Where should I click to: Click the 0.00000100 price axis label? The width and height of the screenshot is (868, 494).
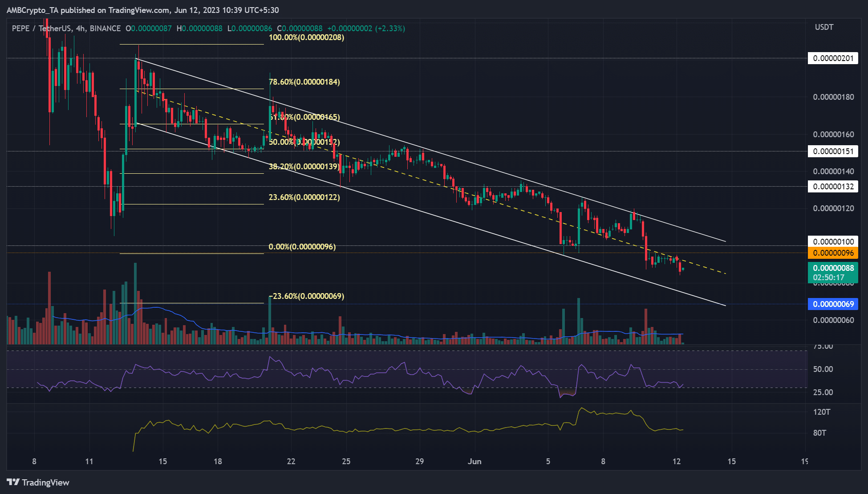pos(833,241)
